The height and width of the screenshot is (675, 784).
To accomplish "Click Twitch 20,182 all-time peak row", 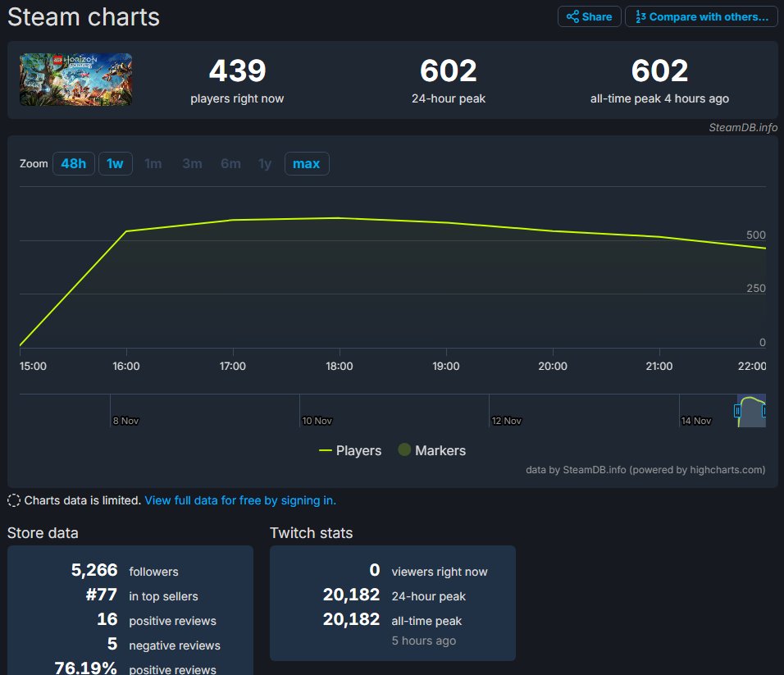I will [x=393, y=619].
